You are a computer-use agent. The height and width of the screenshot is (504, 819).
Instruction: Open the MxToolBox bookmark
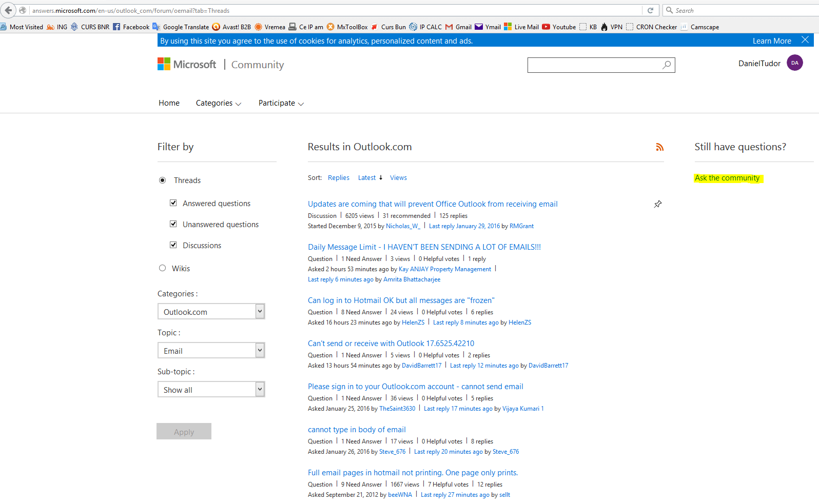tap(347, 27)
